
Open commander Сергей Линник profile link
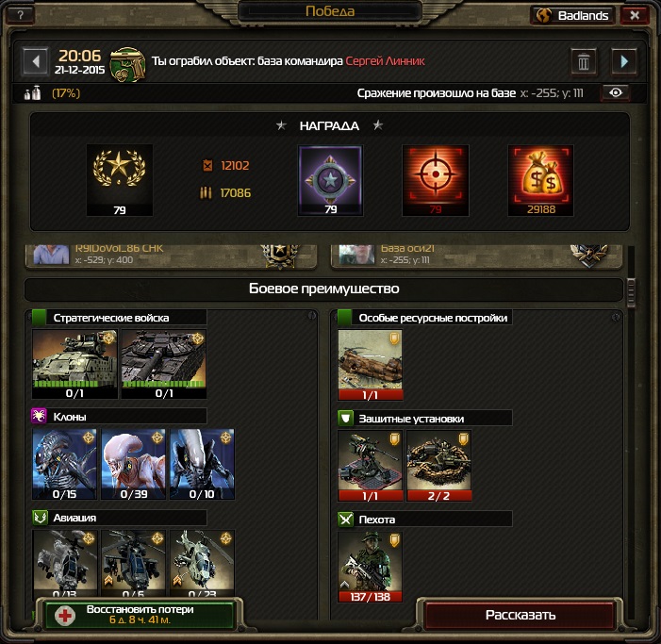pyautogui.click(x=385, y=61)
